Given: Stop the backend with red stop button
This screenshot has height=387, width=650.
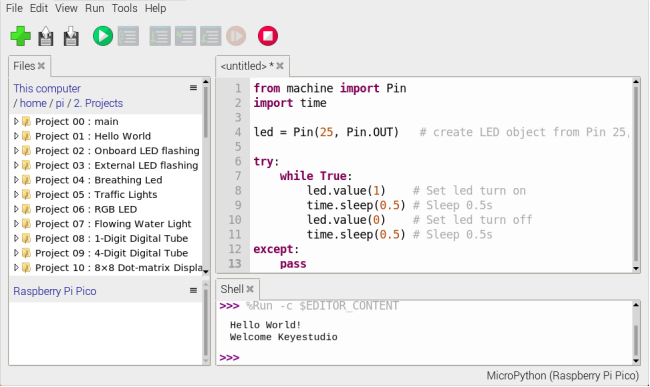Looking at the screenshot, I should coord(268,36).
